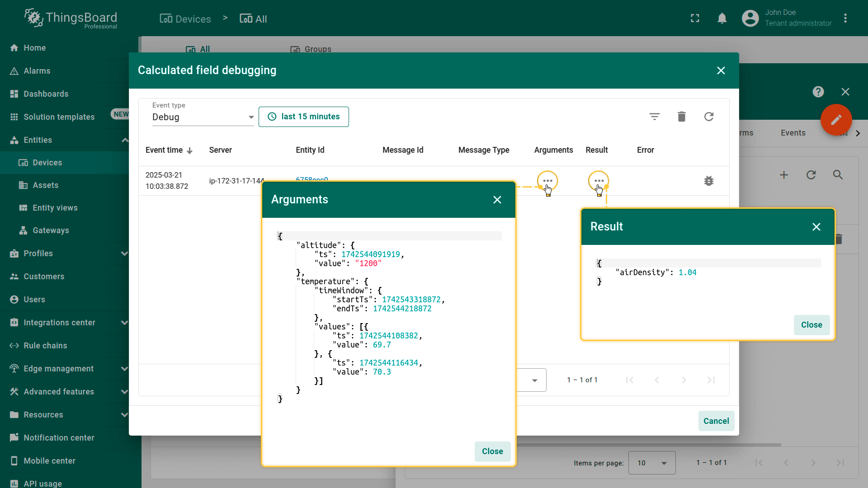868x488 pixels.
Task: Refresh the debug events list
Action: (x=708, y=117)
